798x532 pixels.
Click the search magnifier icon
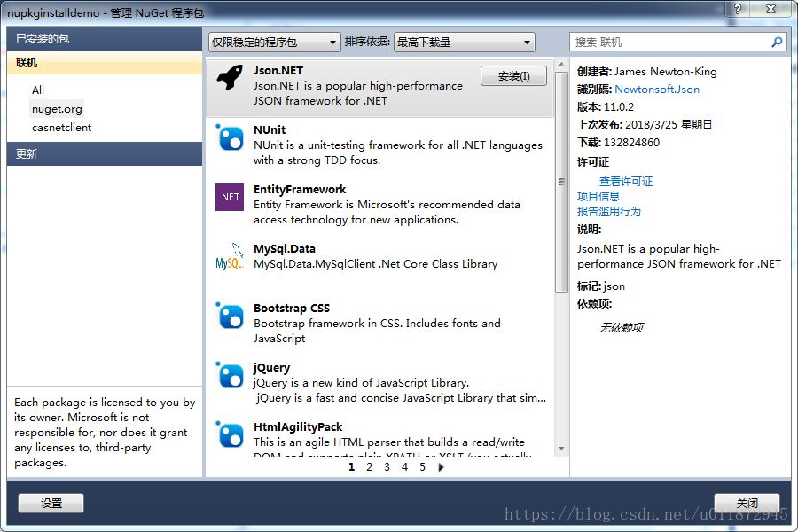pyautogui.click(x=777, y=42)
